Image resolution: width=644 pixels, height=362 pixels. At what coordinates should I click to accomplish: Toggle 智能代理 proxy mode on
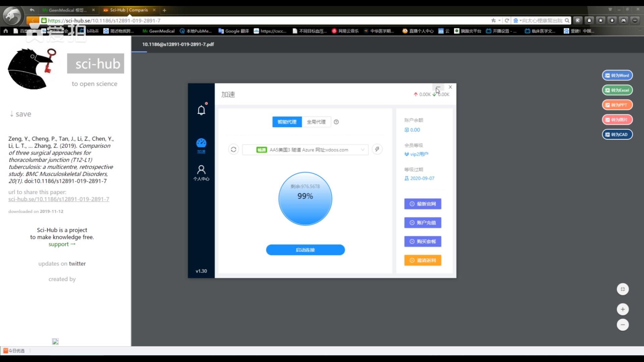pyautogui.click(x=287, y=122)
